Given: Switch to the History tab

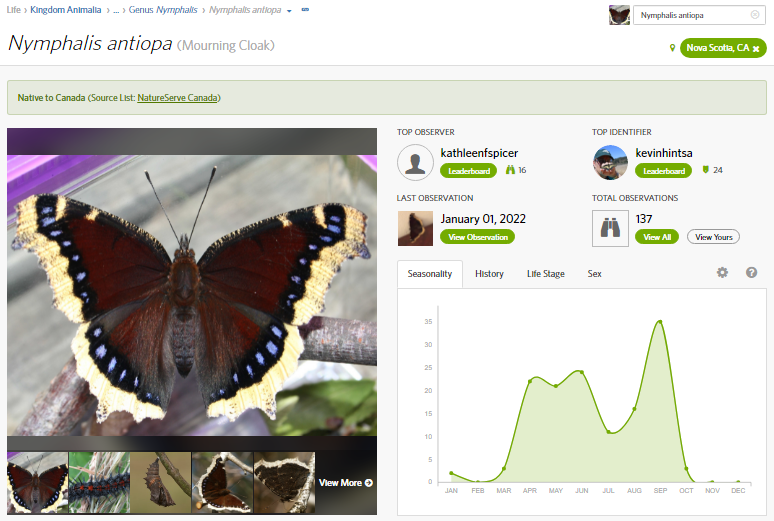Looking at the screenshot, I should [489, 274].
